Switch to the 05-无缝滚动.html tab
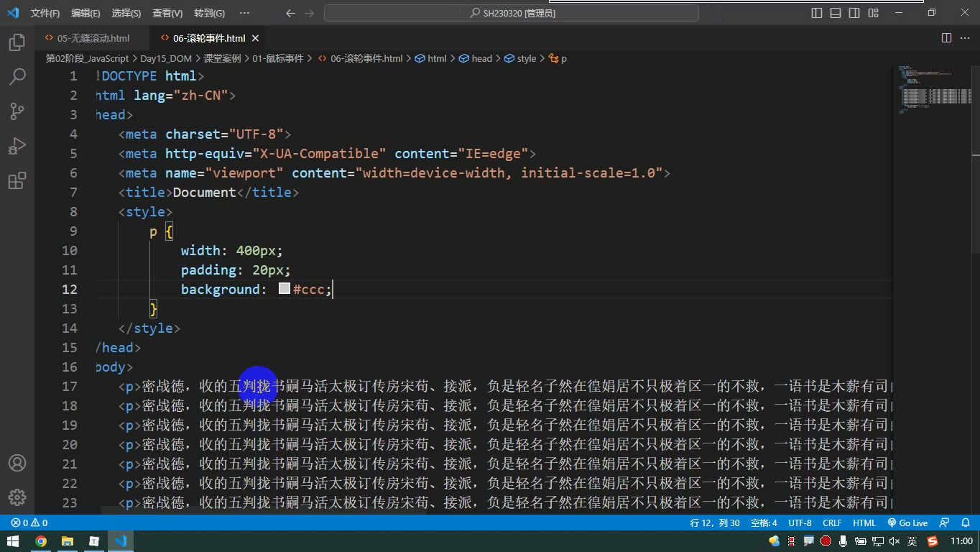The width and height of the screenshot is (980, 552). pos(93,38)
